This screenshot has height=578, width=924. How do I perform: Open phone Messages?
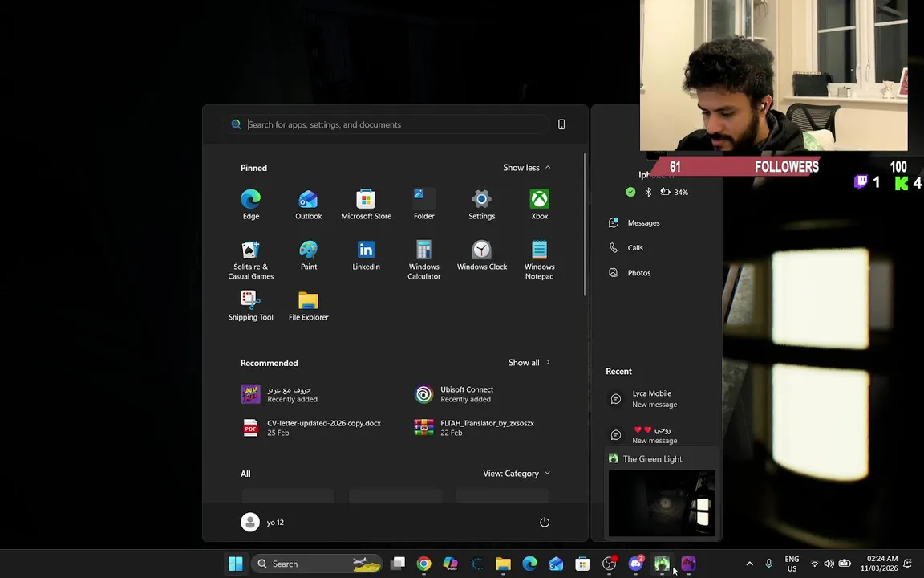(634, 223)
